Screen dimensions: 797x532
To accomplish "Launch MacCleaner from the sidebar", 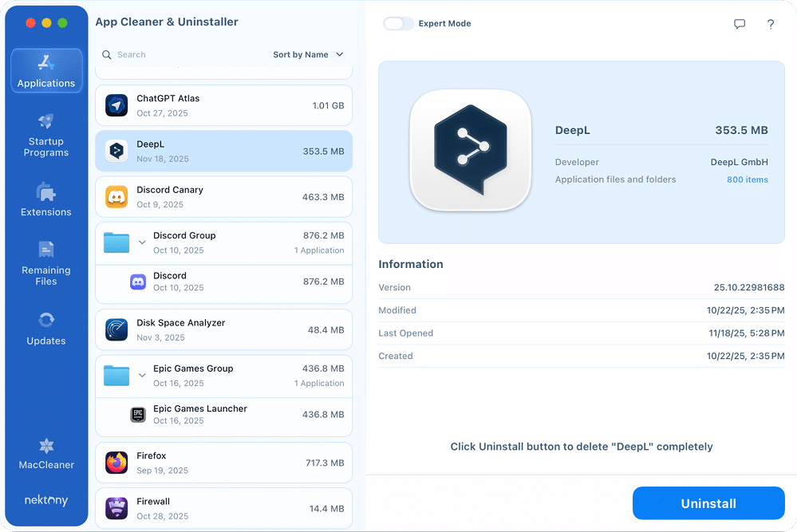I will [45, 453].
